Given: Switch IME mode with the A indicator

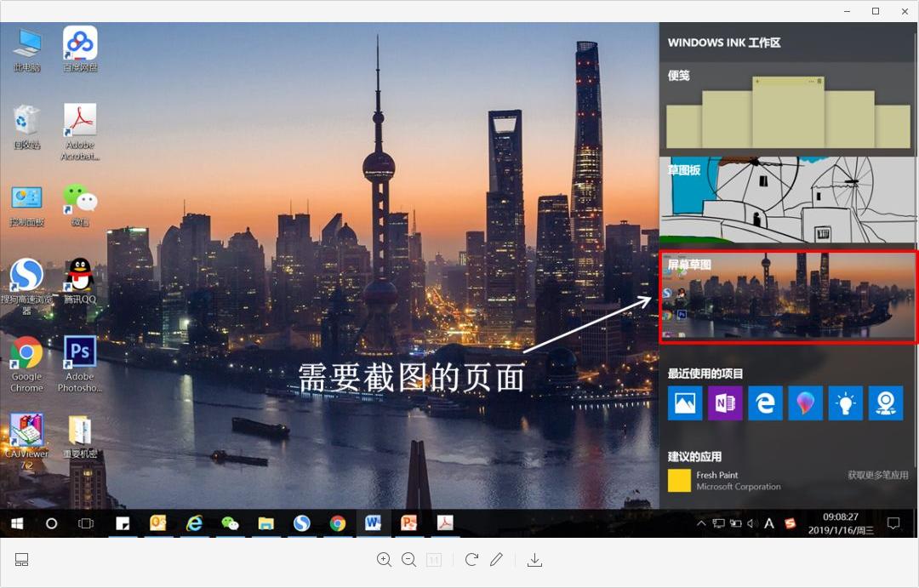Looking at the screenshot, I should [768, 523].
